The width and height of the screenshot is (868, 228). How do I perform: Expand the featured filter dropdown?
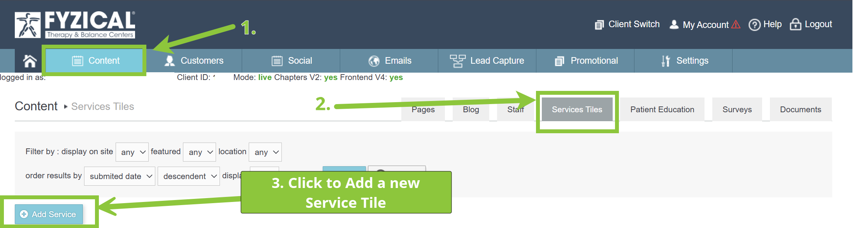[x=199, y=152]
